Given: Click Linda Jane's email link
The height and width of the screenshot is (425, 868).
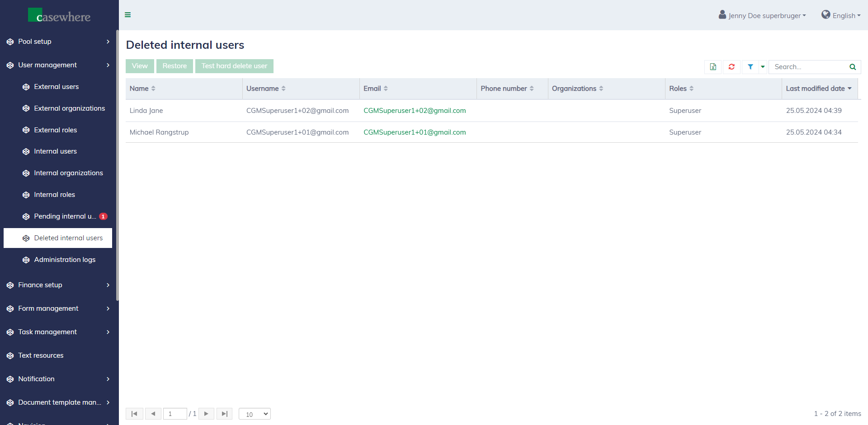Looking at the screenshot, I should coord(415,111).
